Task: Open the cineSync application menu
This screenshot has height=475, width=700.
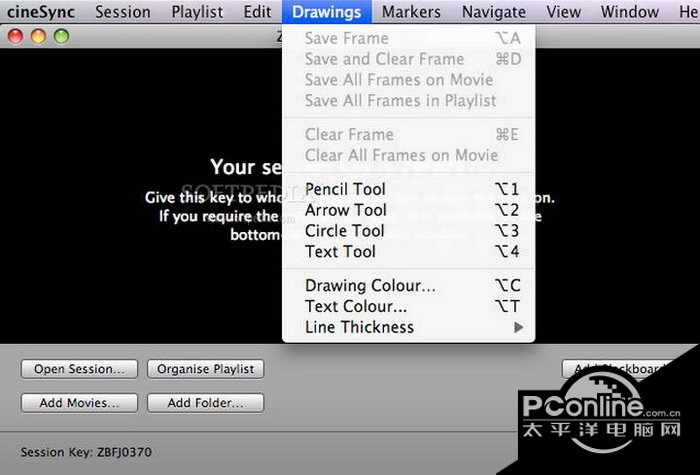Action: [41, 12]
